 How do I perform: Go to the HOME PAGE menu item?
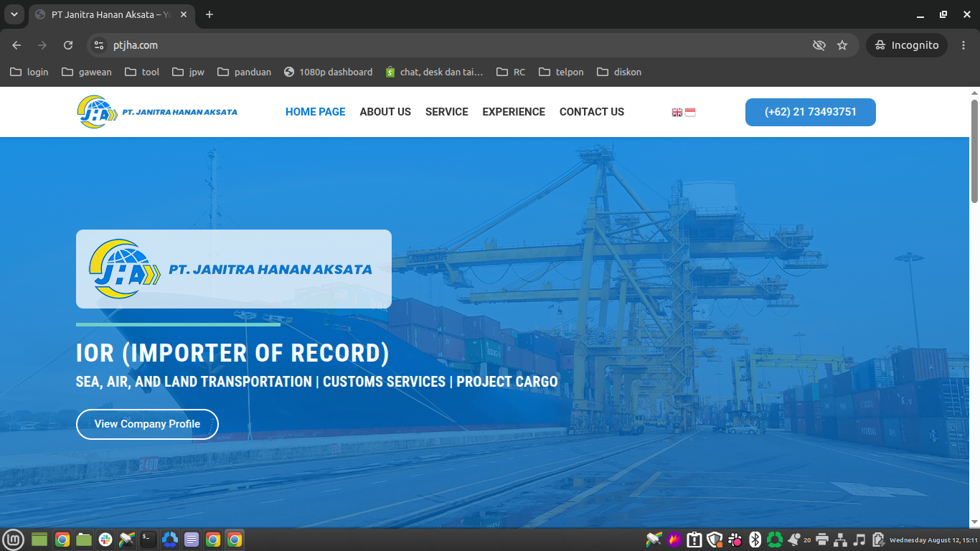pos(316,112)
